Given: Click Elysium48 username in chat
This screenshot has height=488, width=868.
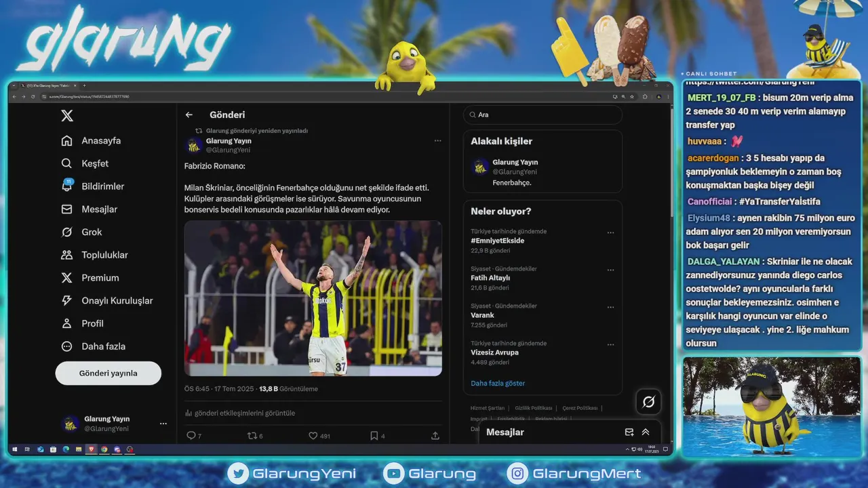Looking at the screenshot, I should pyautogui.click(x=709, y=218).
